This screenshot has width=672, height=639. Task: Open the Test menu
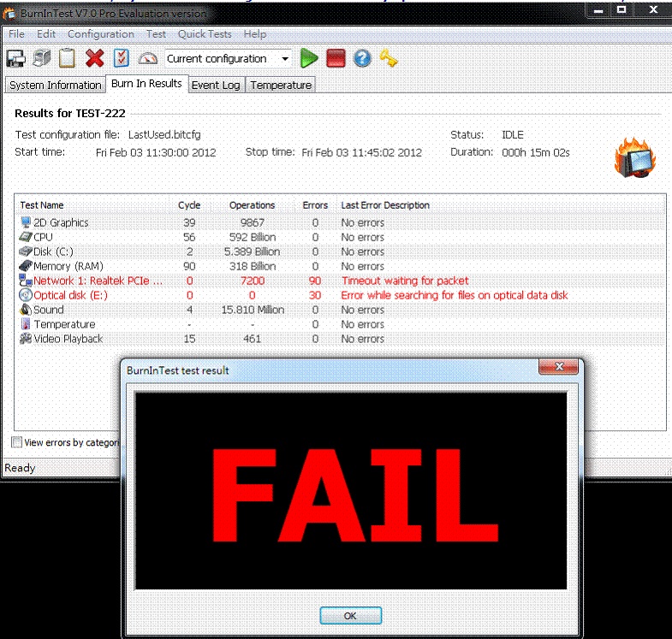[x=156, y=34]
